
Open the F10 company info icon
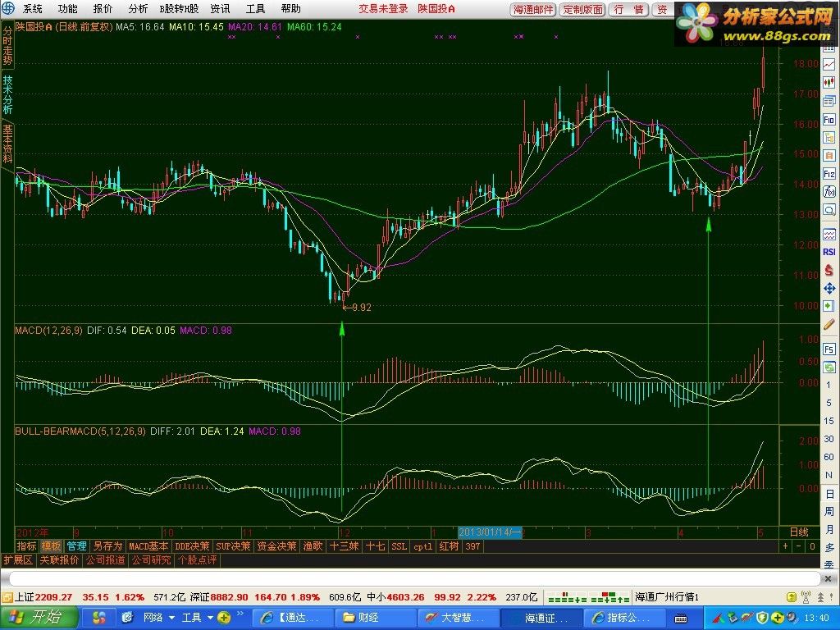(829, 120)
